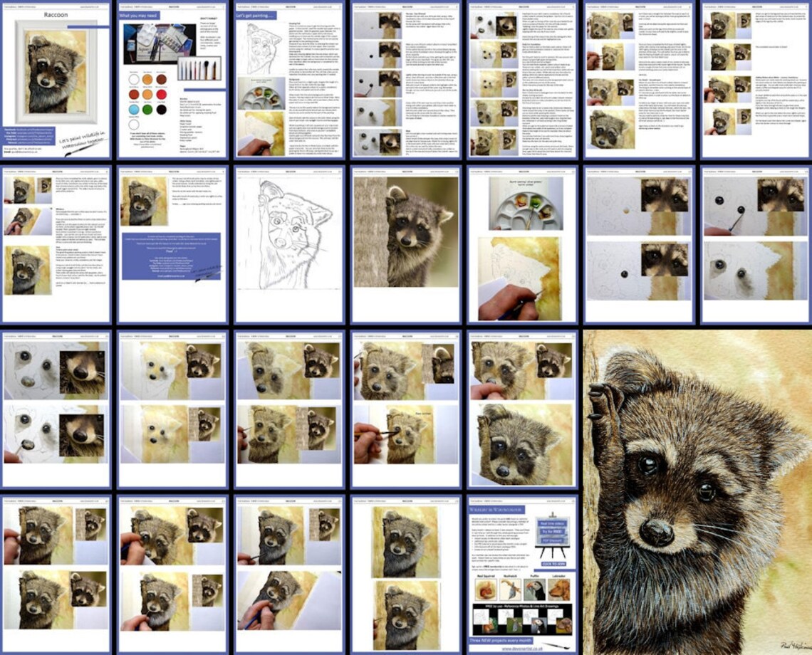This screenshot has height=655, width=812.
Task: Click the large raccoon painting close-up
Action: tap(697, 493)
